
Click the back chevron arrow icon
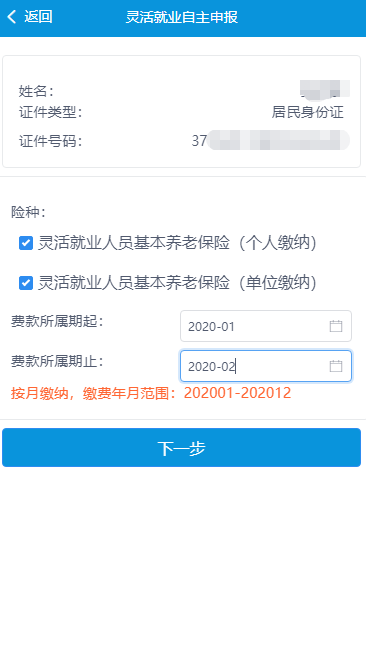(12, 17)
